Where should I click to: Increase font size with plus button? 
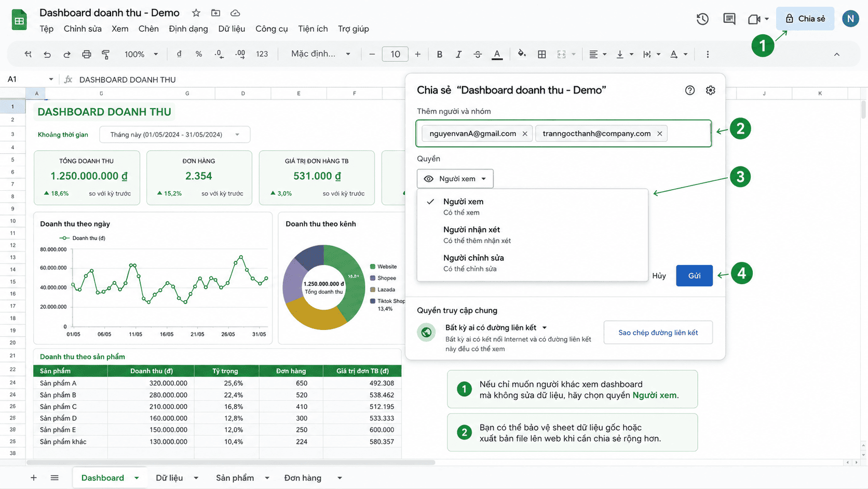click(418, 54)
